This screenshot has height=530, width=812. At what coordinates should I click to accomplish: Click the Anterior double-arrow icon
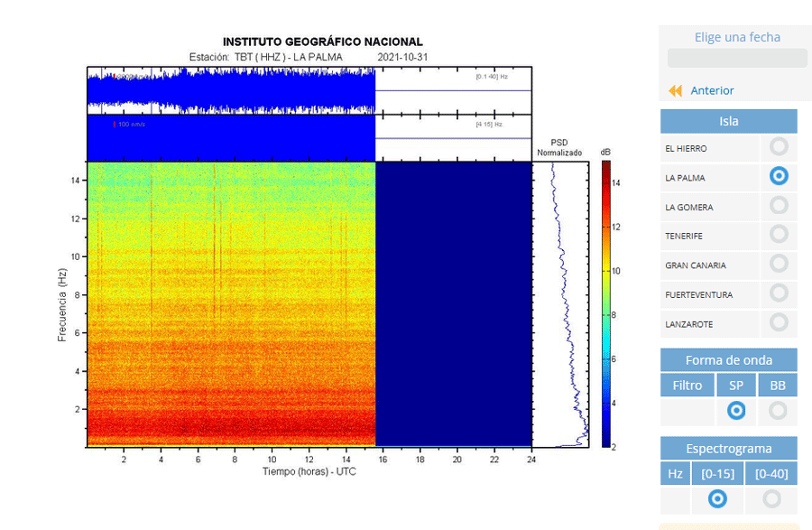point(675,91)
